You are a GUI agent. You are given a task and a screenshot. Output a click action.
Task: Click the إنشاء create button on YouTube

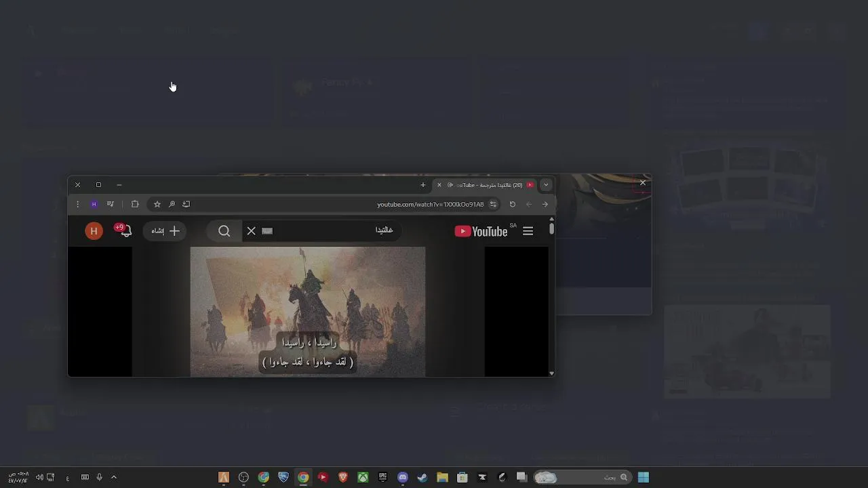tap(165, 231)
